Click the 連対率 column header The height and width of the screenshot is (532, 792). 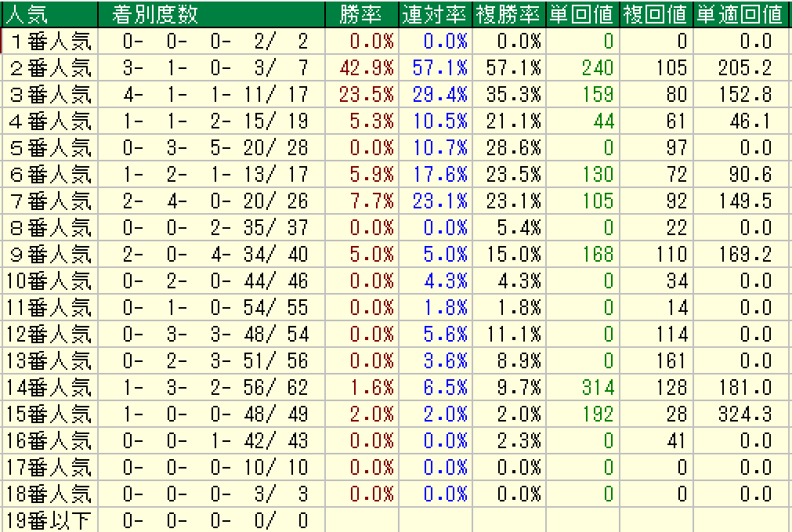click(435, 14)
